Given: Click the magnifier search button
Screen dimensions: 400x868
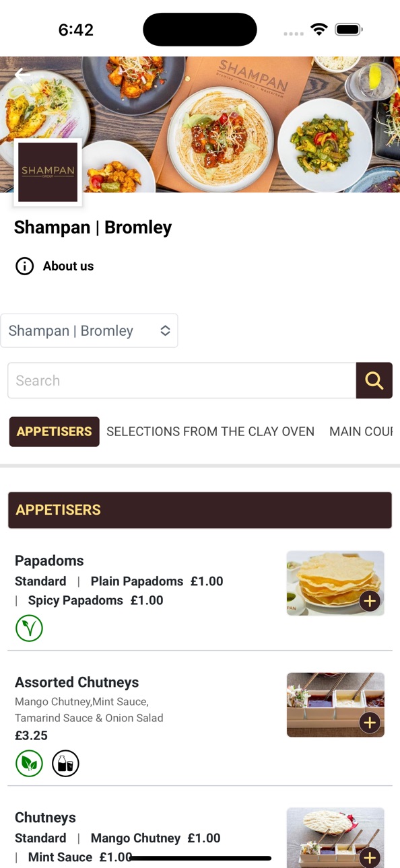Looking at the screenshot, I should pyautogui.click(x=374, y=380).
